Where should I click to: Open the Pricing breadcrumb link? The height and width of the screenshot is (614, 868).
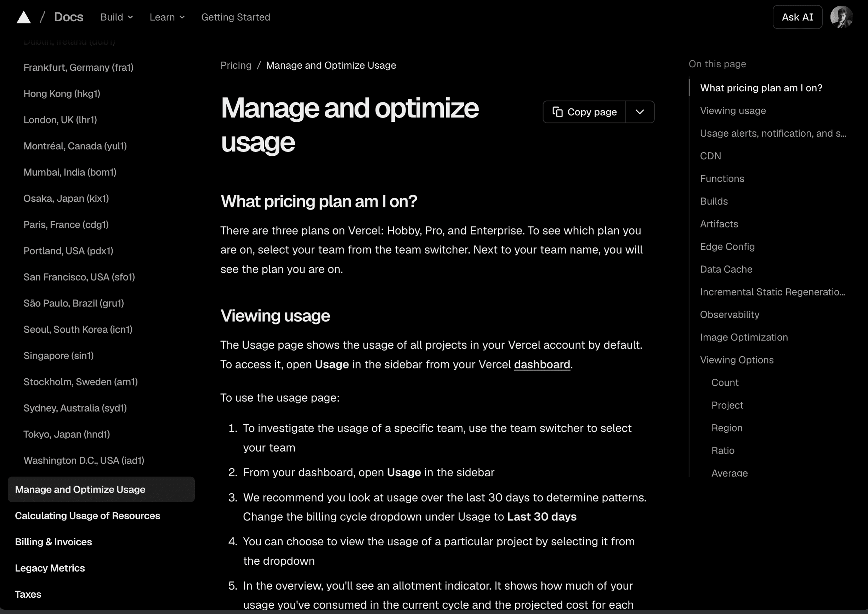[x=236, y=65]
